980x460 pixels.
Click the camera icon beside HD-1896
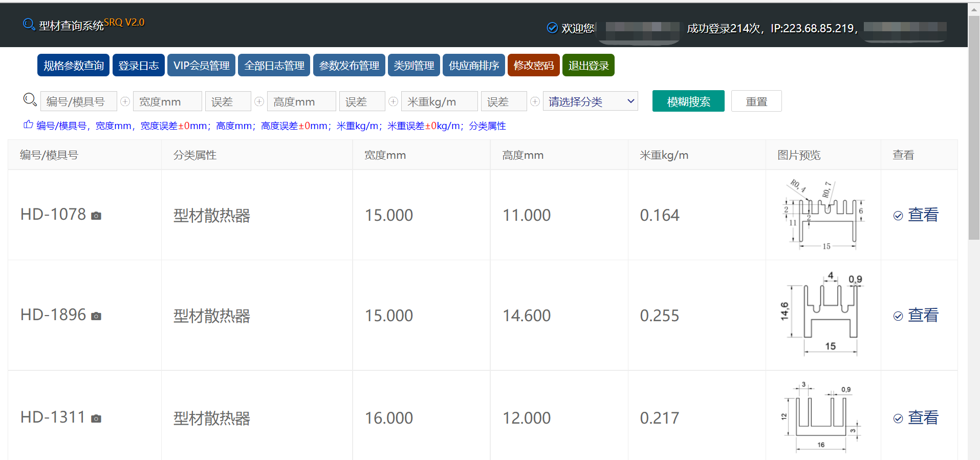click(96, 316)
